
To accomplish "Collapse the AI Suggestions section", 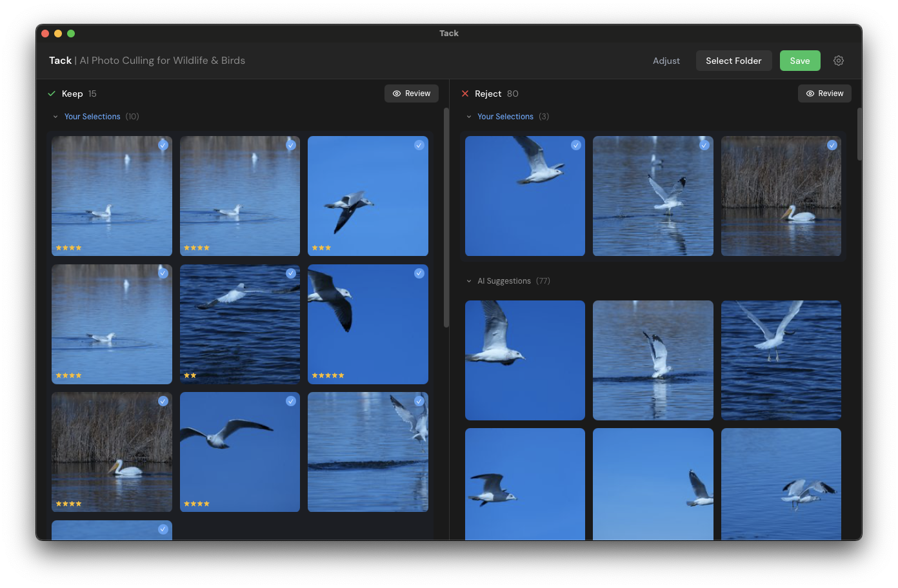I will pyautogui.click(x=468, y=280).
